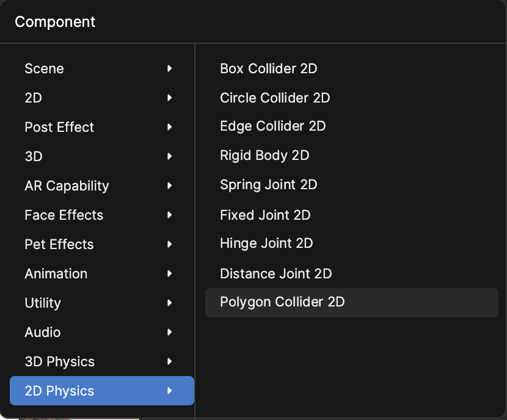Open the 3D Physics category

tap(102, 361)
